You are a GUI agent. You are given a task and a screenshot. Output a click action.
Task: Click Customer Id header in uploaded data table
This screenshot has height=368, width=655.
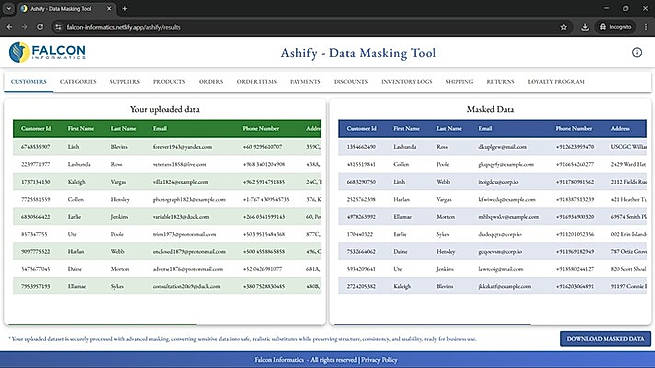pos(36,129)
